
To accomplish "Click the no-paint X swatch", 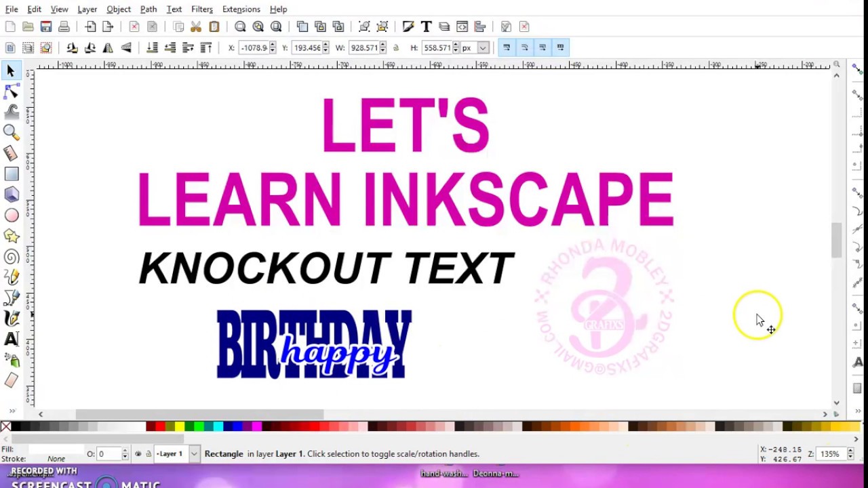I will [x=6, y=426].
